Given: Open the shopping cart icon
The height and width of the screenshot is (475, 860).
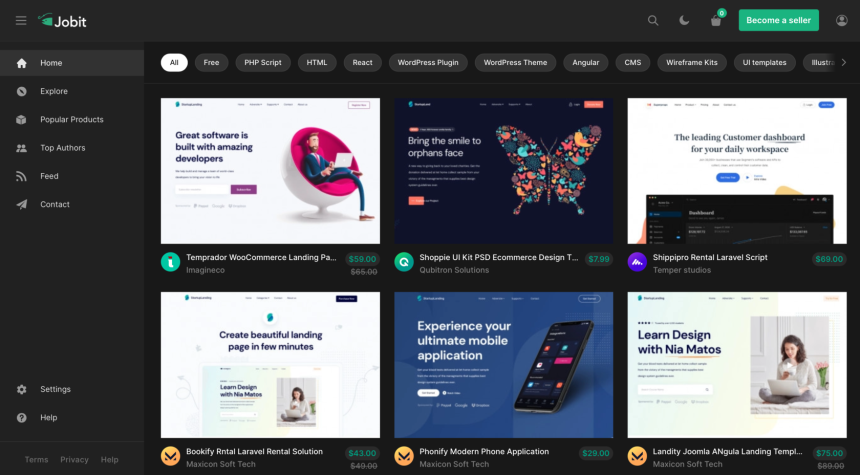Looking at the screenshot, I should coord(716,21).
